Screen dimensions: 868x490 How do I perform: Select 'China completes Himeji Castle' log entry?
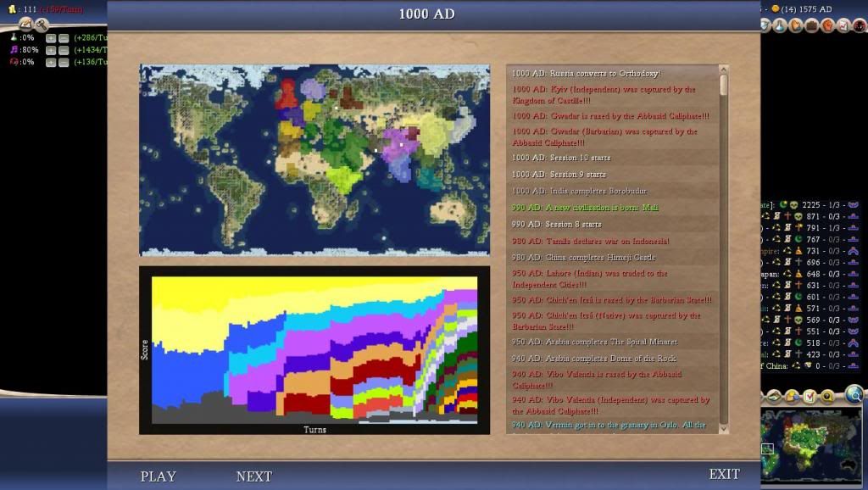(x=613, y=258)
